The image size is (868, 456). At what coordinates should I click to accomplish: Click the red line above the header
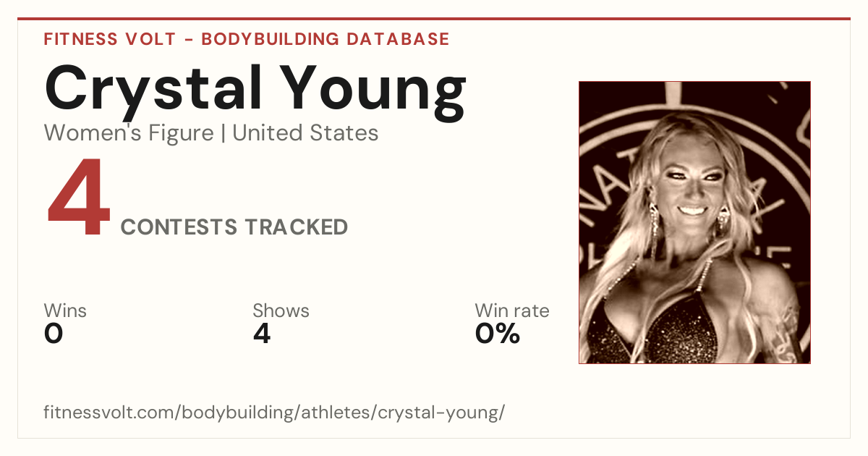[434, 19]
